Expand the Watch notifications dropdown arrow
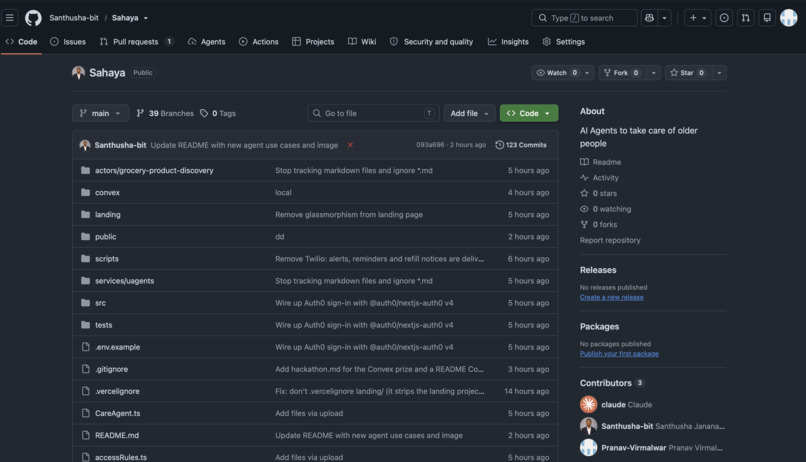This screenshot has height=462, width=806. pos(587,72)
